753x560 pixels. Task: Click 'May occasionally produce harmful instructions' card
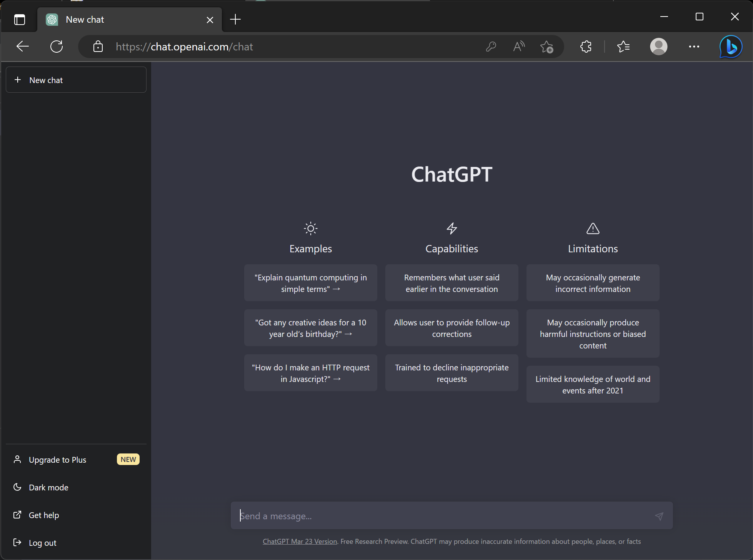click(593, 334)
